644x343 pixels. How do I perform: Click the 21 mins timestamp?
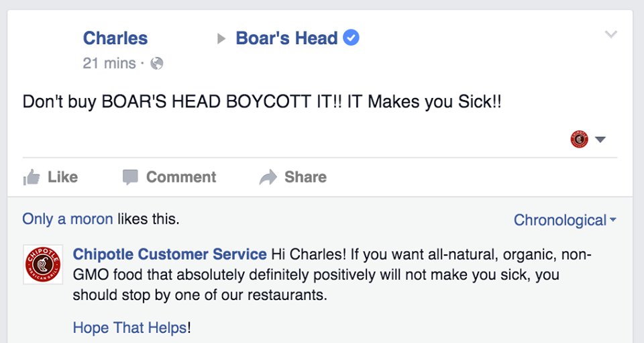click(109, 63)
